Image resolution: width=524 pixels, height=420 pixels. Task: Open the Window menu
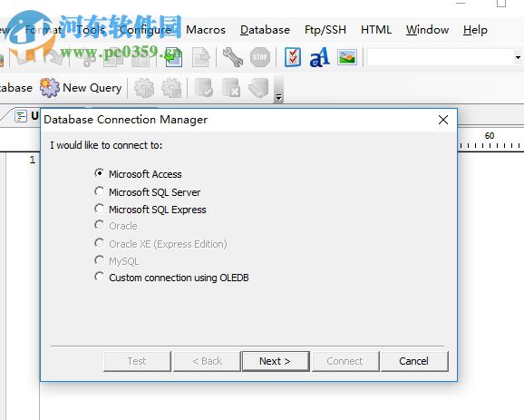(x=427, y=30)
